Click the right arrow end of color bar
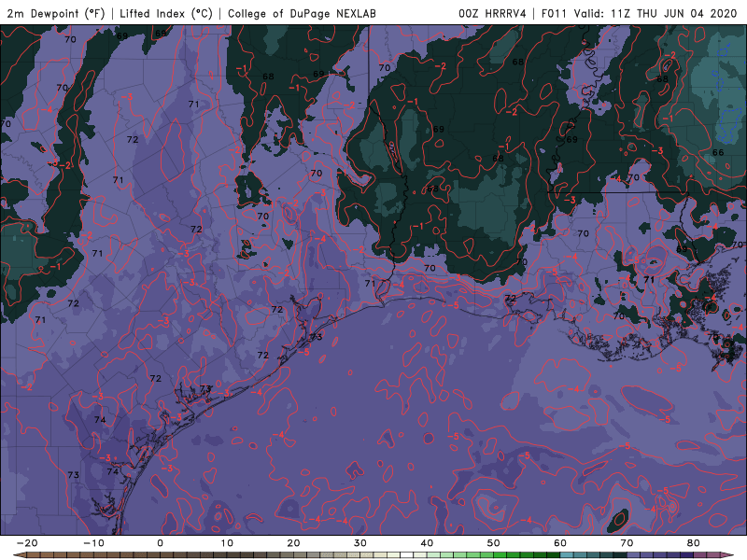The width and height of the screenshot is (747, 560). [x=727, y=555]
